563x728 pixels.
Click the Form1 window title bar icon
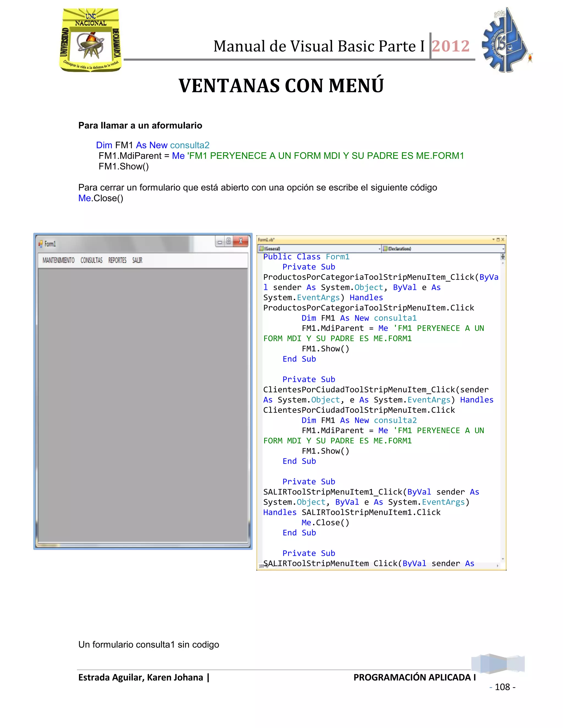click(40, 244)
